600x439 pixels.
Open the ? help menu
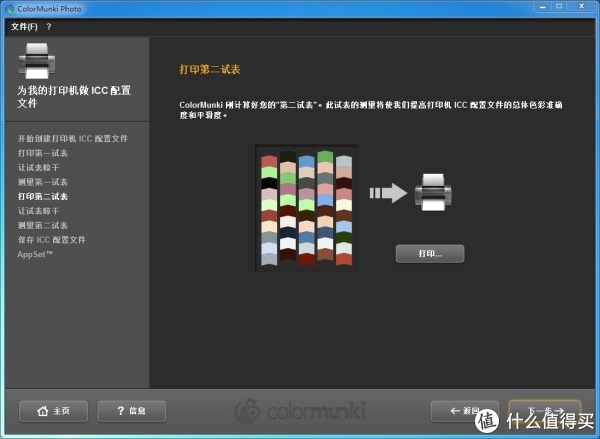[x=49, y=27]
